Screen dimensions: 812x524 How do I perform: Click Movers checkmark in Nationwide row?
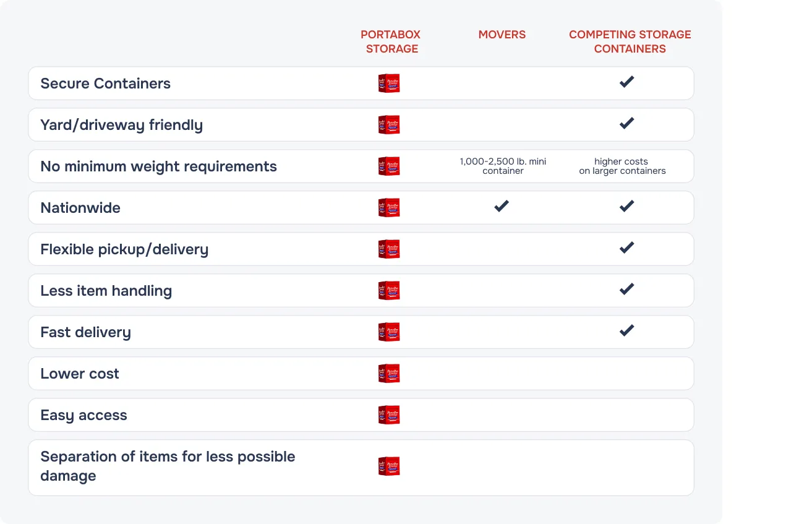pyautogui.click(x=502, y=206)
